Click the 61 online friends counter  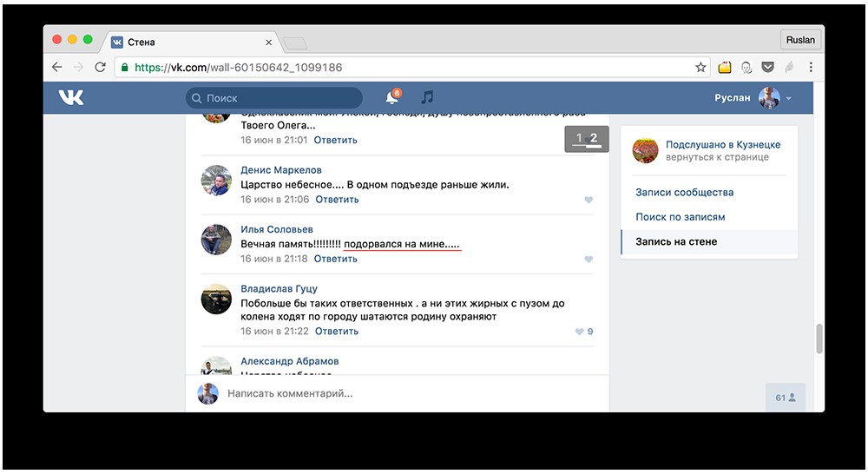coord(786,398)
